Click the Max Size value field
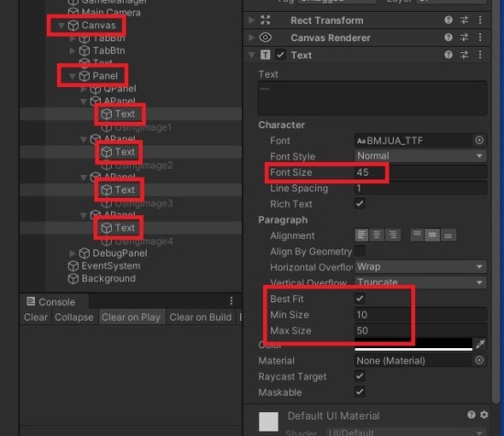Image resolution: width=504 pixels, height=436 pixels. tap(421, 331)
